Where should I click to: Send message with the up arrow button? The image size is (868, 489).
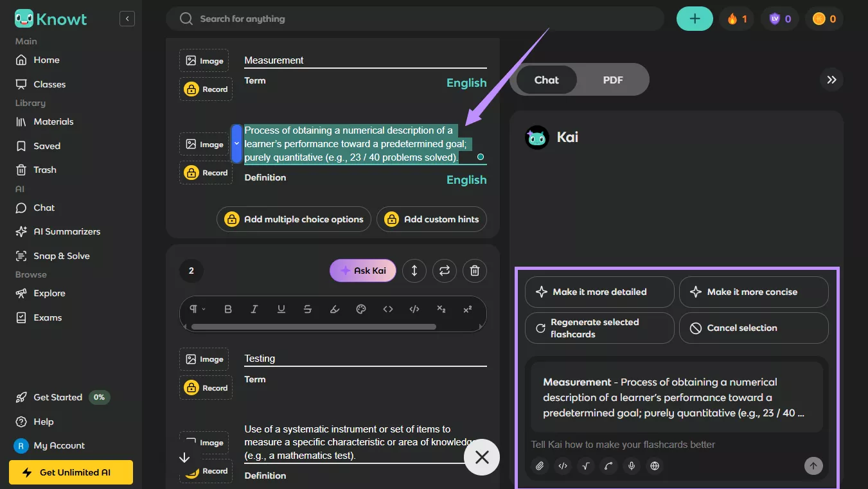tap(813, 466)
